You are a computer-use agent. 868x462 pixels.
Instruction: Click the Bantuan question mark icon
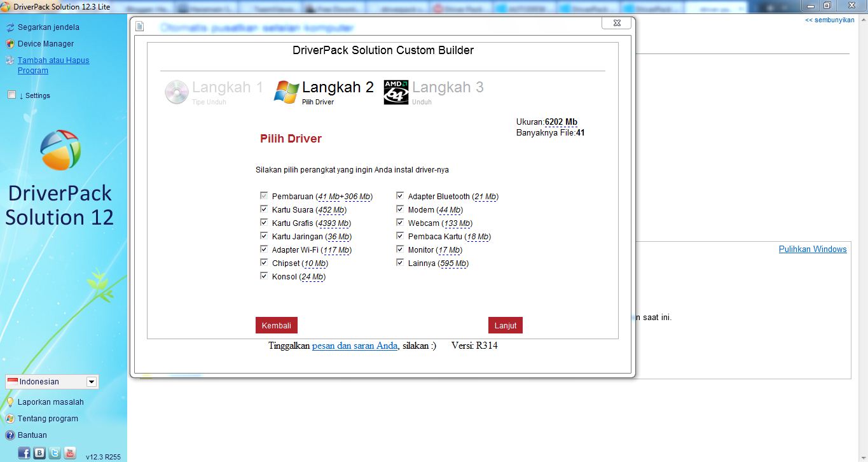10,435
